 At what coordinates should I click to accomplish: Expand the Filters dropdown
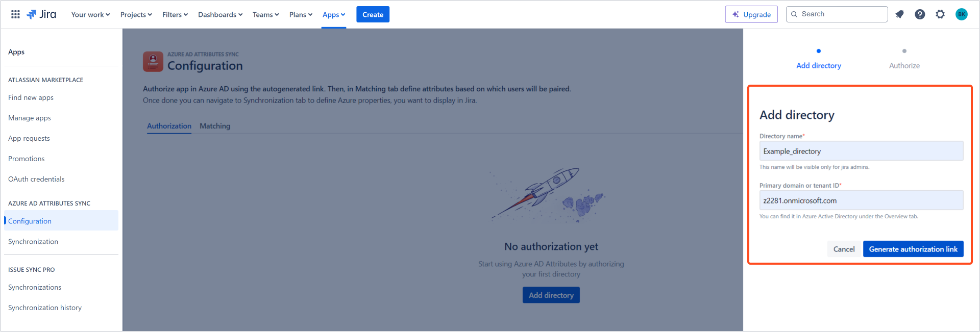[175, 14]
